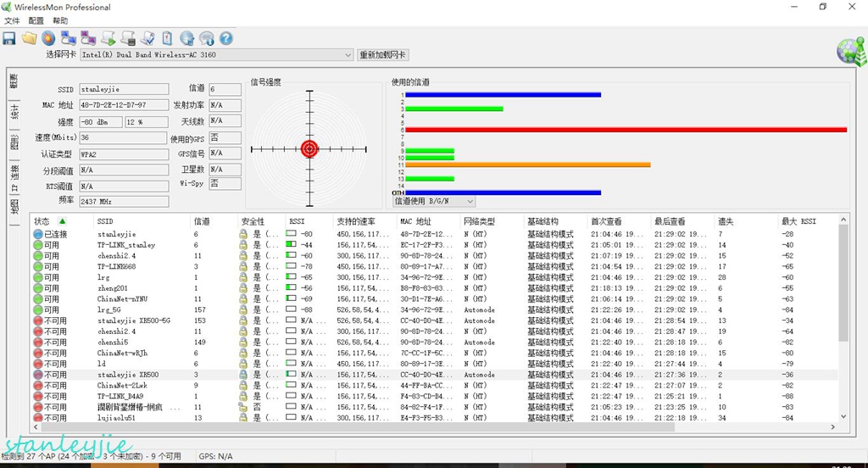Open help via blue question mark icon
Viewport: 868px width, 468px height.
225,38
